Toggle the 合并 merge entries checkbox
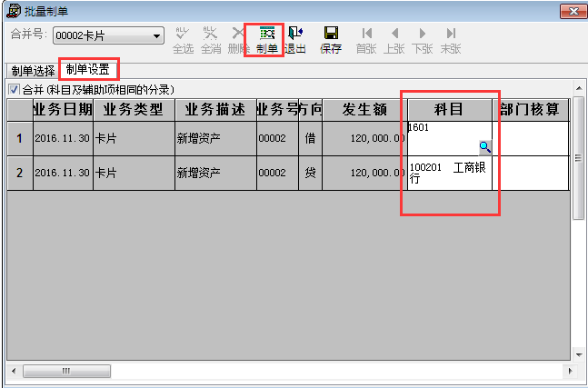Screen dimensions: 588x388 pos(14,89)
